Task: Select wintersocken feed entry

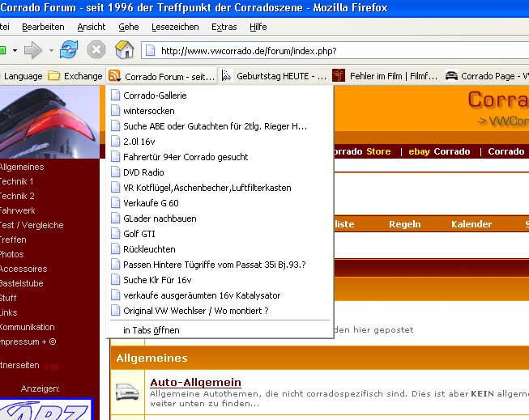Action: coord(220,111)
